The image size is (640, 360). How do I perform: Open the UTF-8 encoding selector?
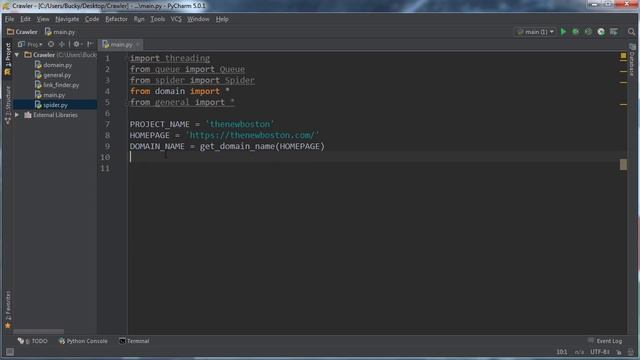(600, 352)
